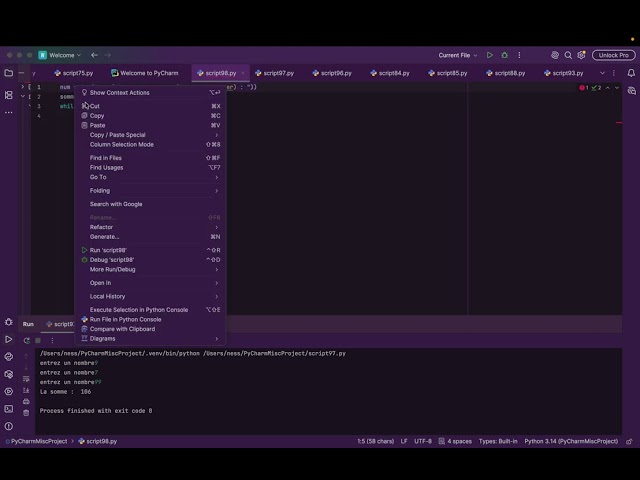The width and height of the screenshot is (640, 480).
Task: Expand the Diagrams submenu
Action: 151,339
